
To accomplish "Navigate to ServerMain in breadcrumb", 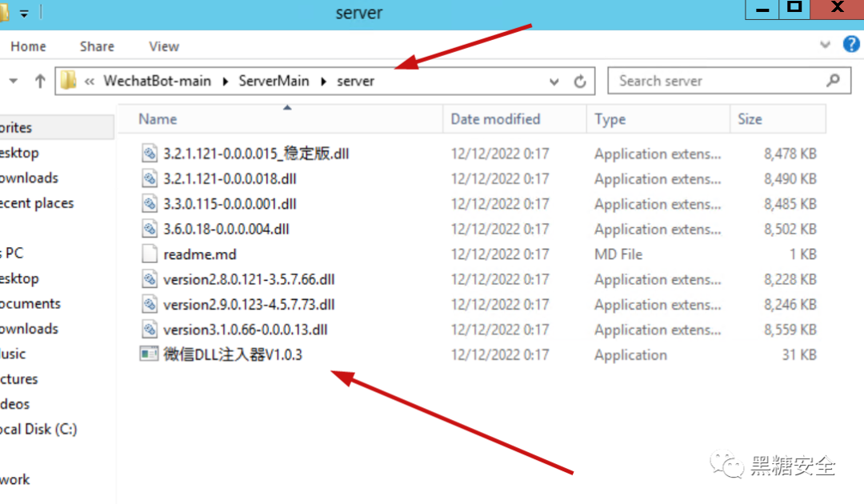I will click(274, 81).
